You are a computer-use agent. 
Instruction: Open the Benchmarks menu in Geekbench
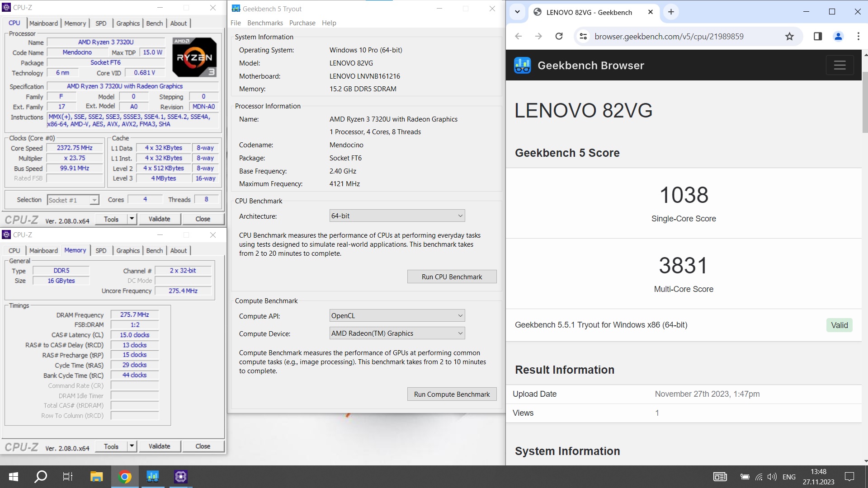(265, 23)
